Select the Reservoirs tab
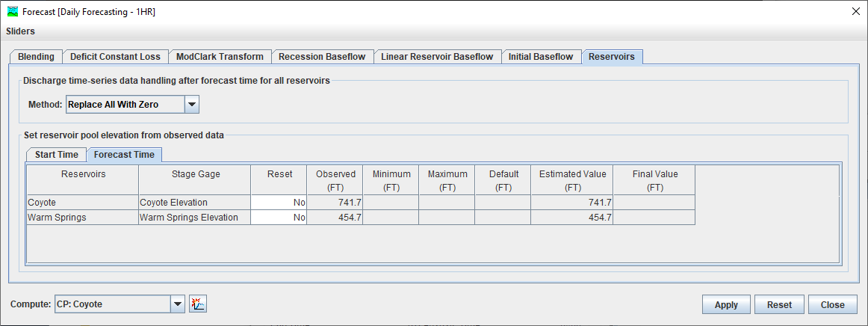The height and width of the screenshot is (326, 868). pos(612,57)
